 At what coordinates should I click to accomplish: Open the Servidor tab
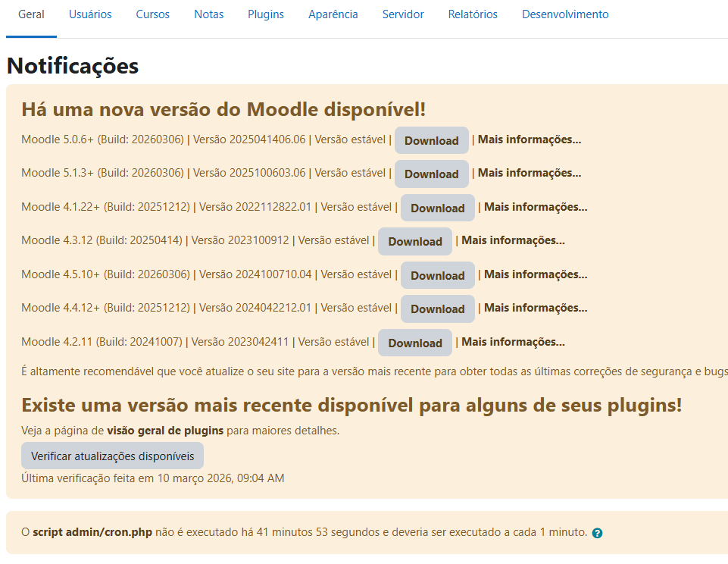403,14
